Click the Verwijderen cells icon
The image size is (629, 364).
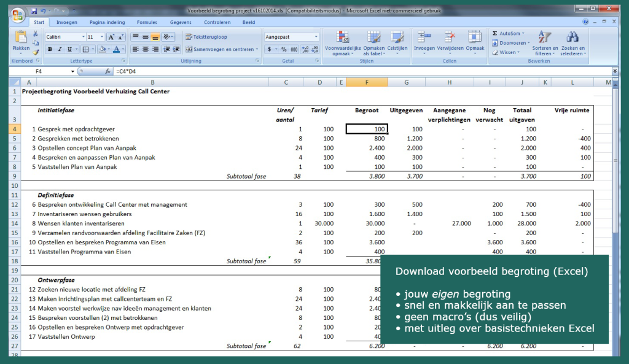[450, 37]
